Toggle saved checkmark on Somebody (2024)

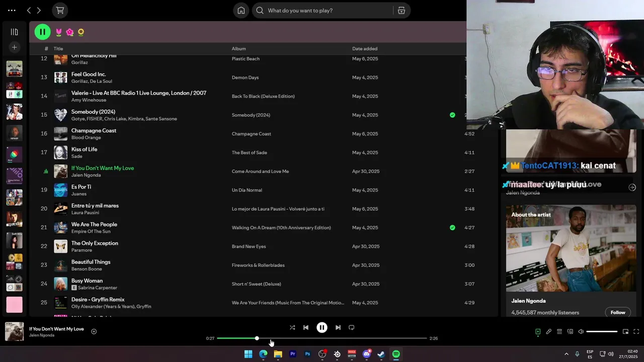452,115
